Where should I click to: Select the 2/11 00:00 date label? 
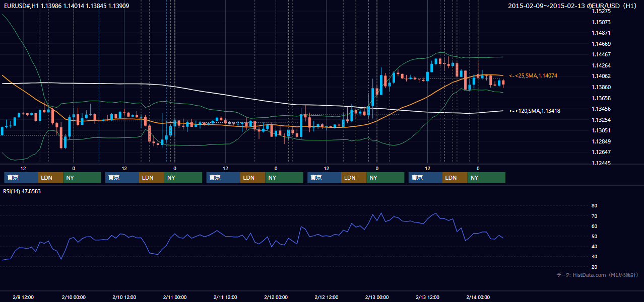click(175, 297)
